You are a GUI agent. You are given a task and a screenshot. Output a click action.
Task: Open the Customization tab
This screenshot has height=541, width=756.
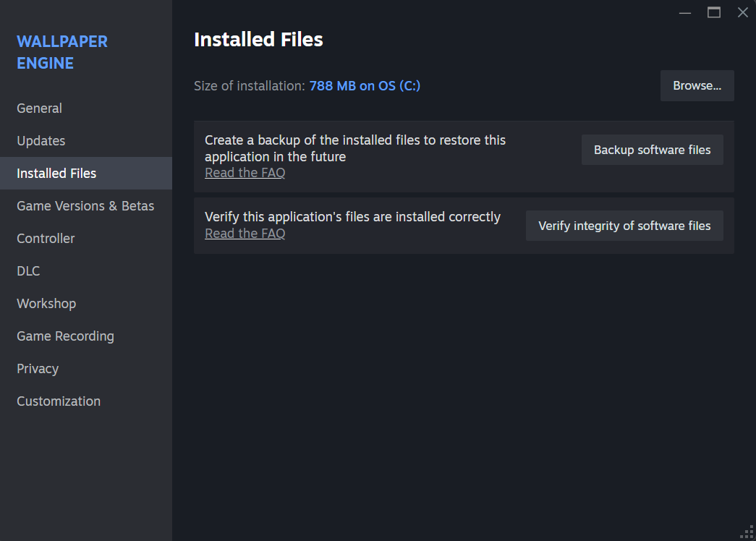click(x=86, y=401)
